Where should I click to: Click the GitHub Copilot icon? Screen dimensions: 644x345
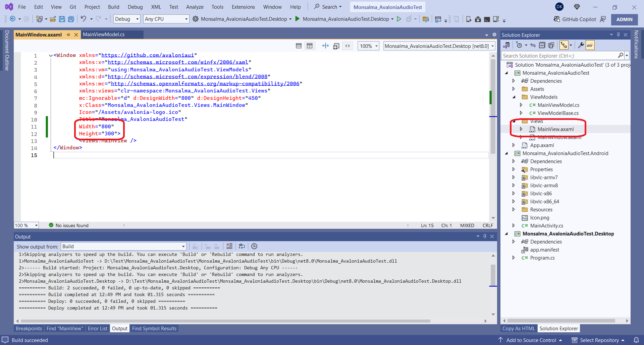coord(557,19)
